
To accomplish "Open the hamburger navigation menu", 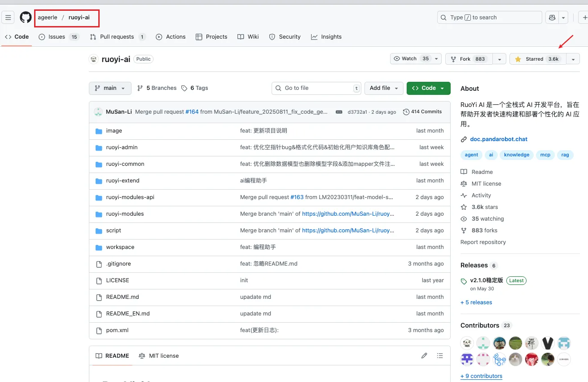I will click(x=8, y=18).
